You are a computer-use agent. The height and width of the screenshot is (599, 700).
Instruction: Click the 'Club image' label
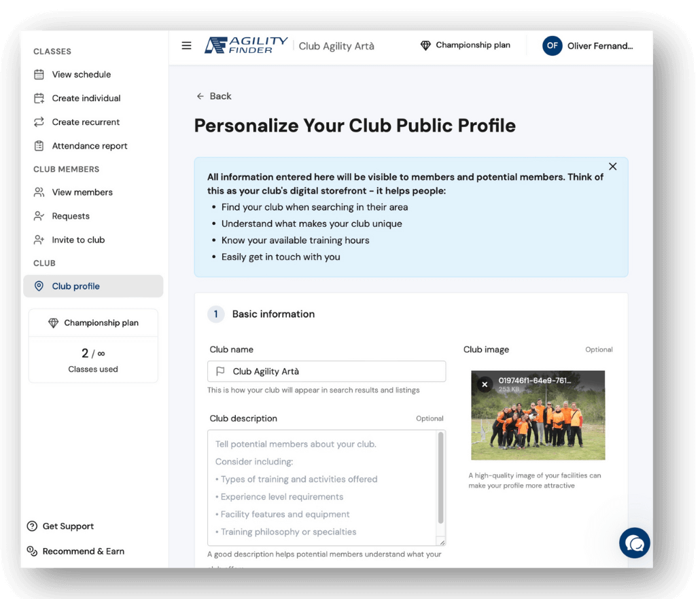click(x=486, y=349)
